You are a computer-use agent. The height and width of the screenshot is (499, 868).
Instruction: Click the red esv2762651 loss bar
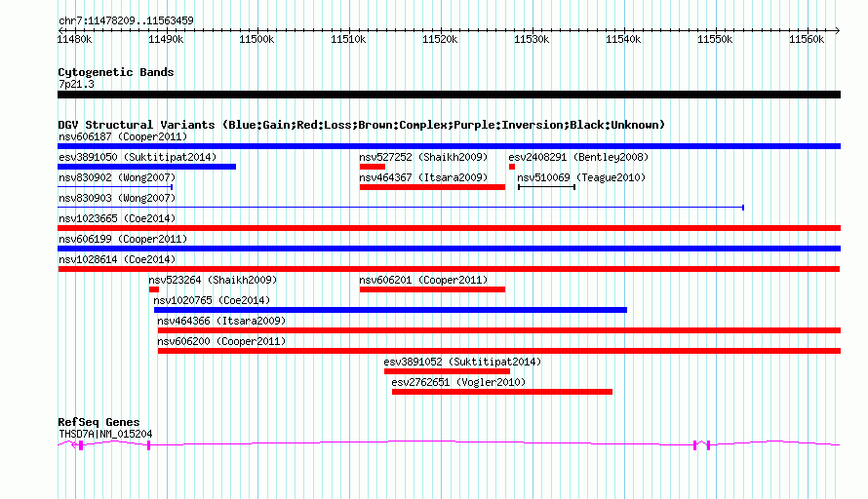502,392
